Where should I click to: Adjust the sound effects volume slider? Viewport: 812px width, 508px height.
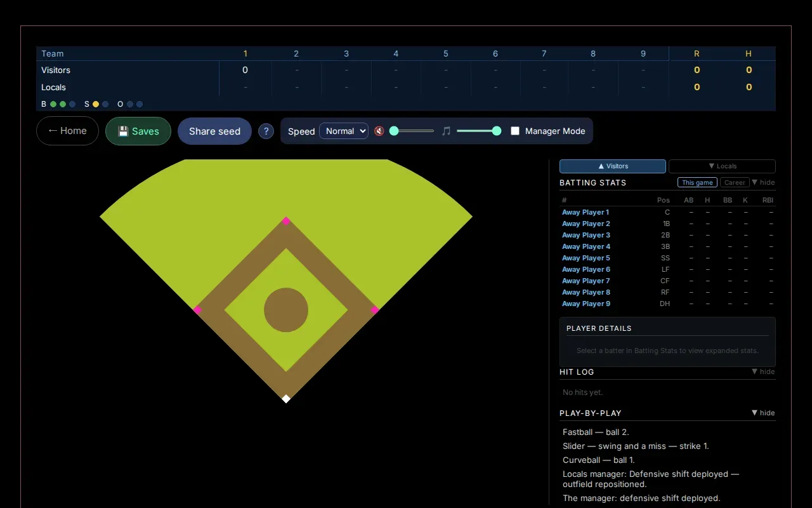(x=412, y=131)
